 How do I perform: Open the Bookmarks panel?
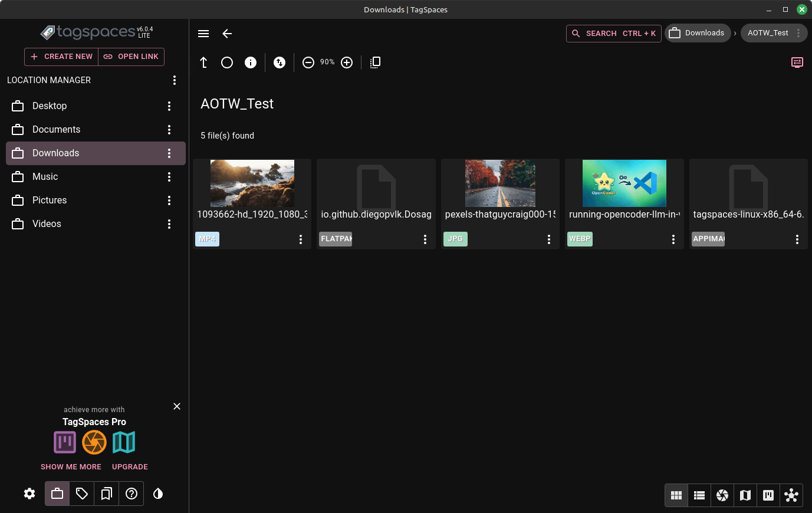[106, 494]
